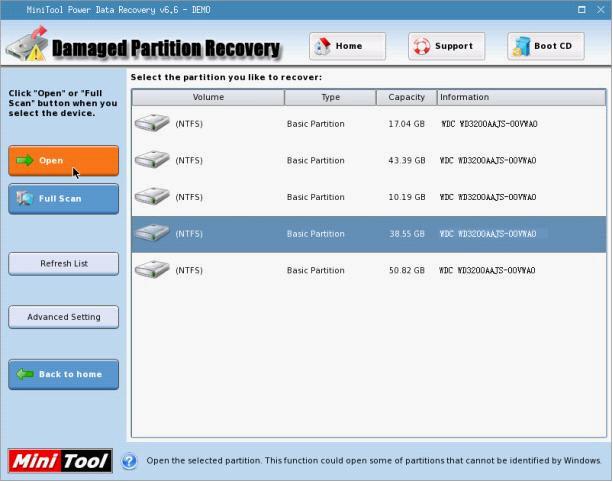Viewport: 613px width, 482px height.
Task: Click the Damaged Partition Recovery drive icon
Action: [27, 45]
